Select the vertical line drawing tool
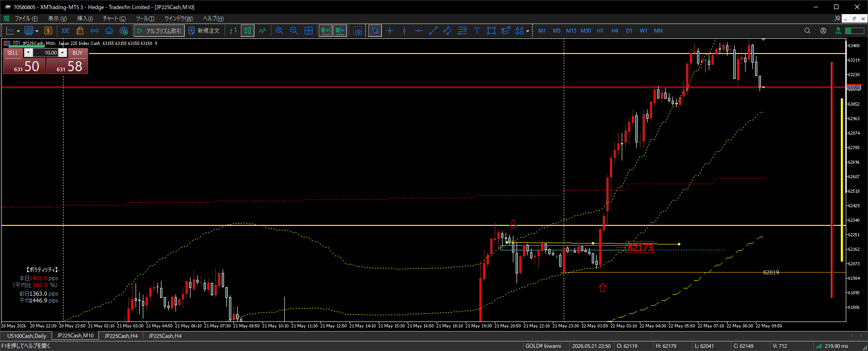 404,31
